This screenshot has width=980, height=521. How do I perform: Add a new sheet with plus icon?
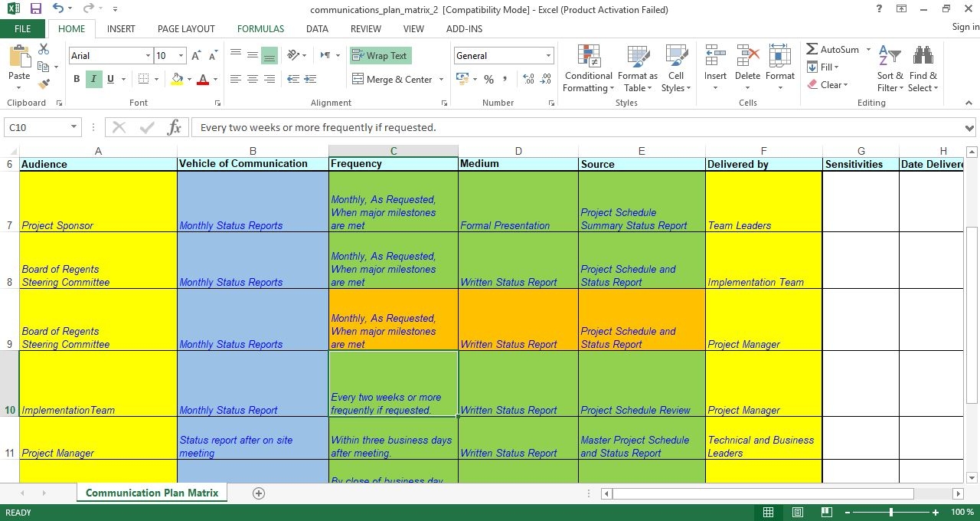point(259,493)
